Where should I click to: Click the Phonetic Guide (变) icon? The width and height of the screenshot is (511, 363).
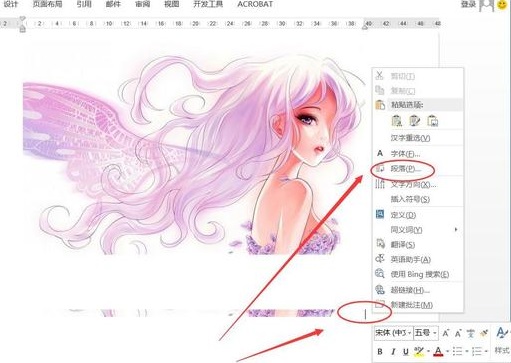pyautogui.click(x=470, y=333)
